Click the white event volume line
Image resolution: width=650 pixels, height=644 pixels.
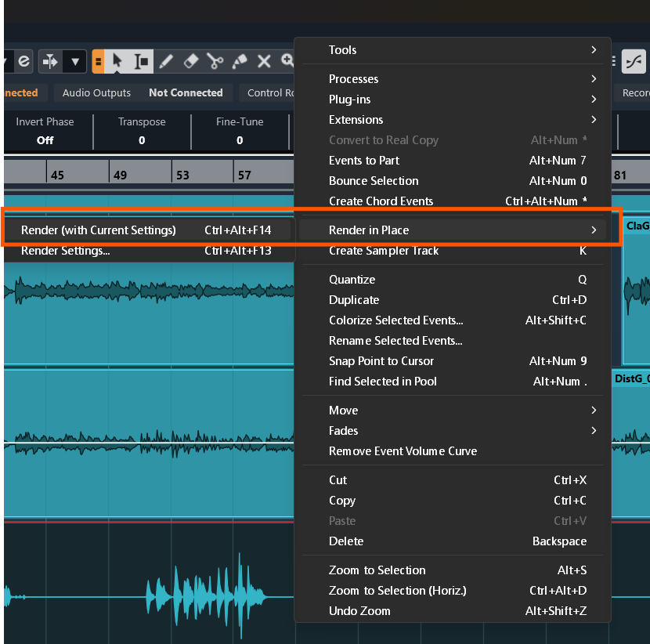[x=150, y=443]
